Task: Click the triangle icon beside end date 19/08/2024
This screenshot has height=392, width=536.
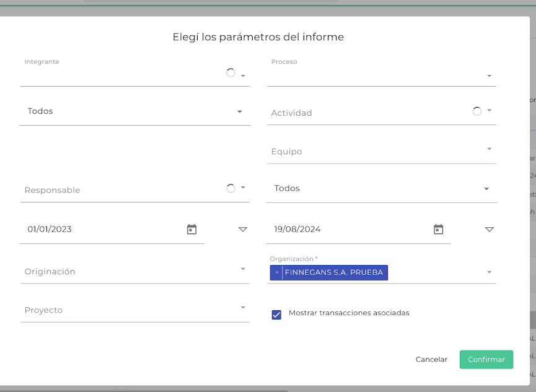Action: point(489,229)
